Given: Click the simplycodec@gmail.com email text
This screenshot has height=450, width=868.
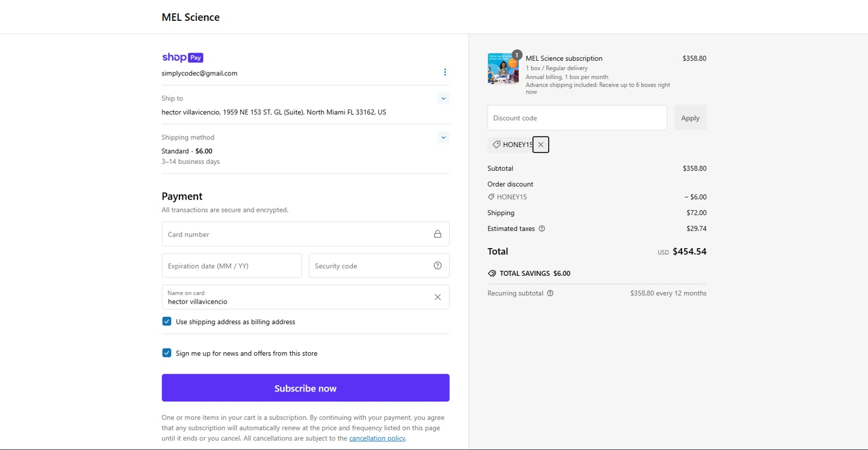Looking at the screenshot, I should 200,73.
